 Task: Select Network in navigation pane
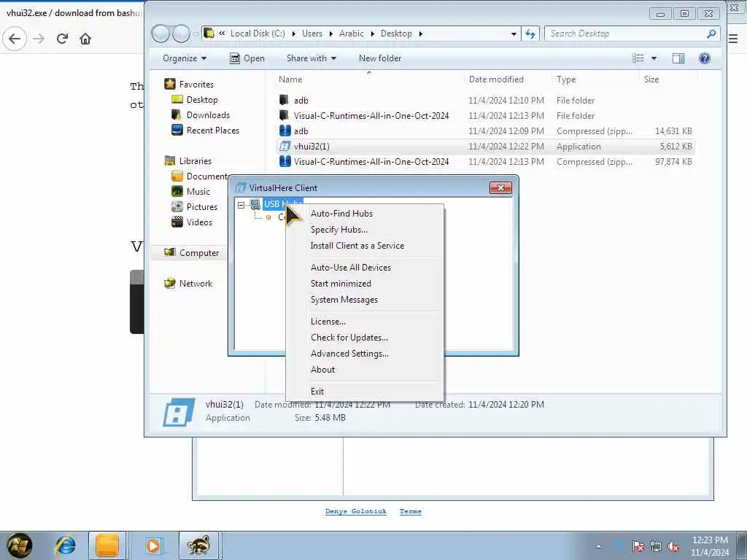[x=196, y=284]
